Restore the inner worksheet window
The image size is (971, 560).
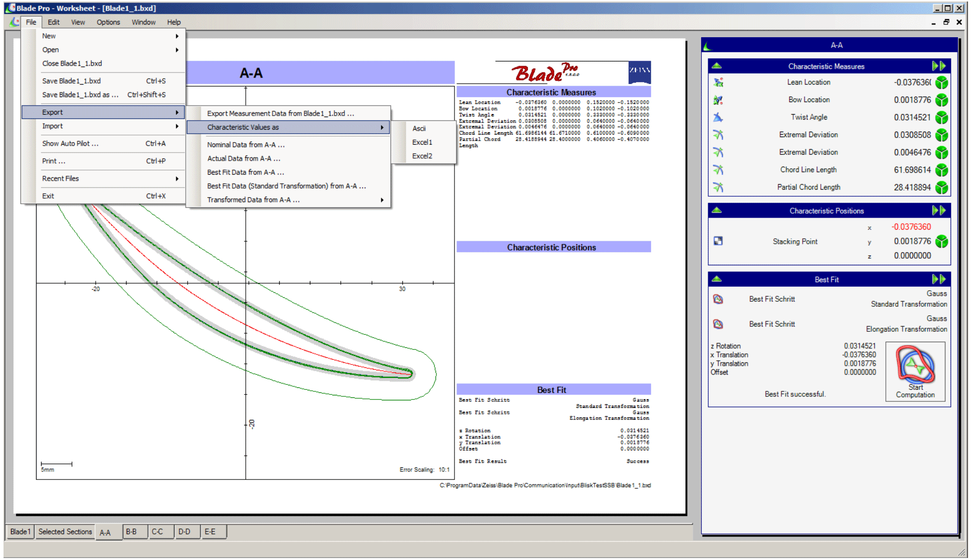click(x=946, y=22)
